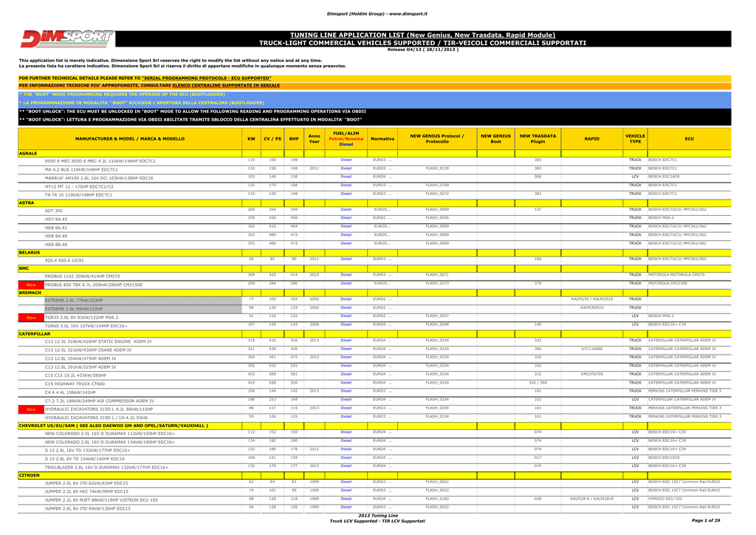Click the 'FLASH_0036' protocol cell
This screenshot has height=535, width=756.
pyautogui.click(x=437, y=218)
